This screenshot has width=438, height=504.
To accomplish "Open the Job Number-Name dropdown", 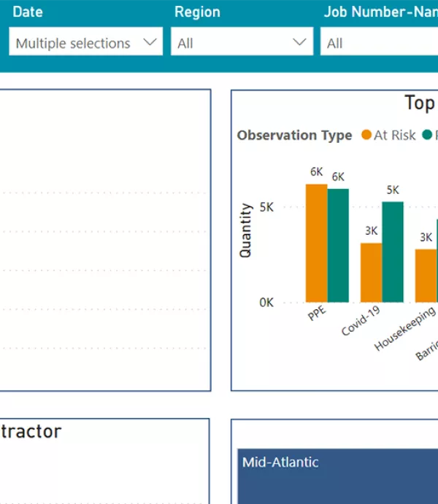I will click(x=379, y=42).
